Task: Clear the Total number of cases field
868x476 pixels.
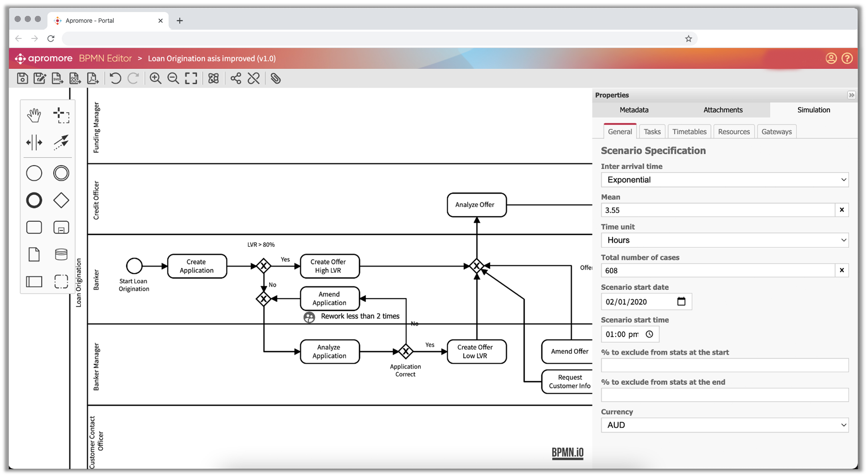Action: (x=842, y=270)
